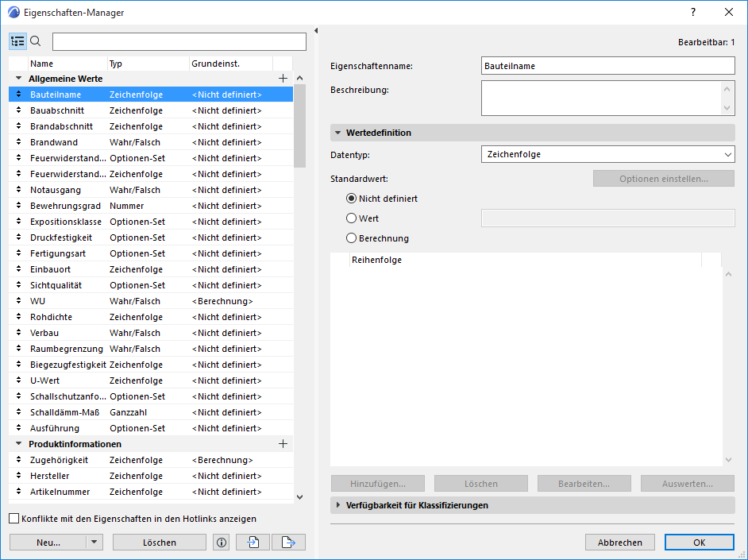Viewport: 748px width, 560px height.
Task: Enable Konflikte mit Hotlinks anzeigen checkbox
Action: [x=14, y=519]
